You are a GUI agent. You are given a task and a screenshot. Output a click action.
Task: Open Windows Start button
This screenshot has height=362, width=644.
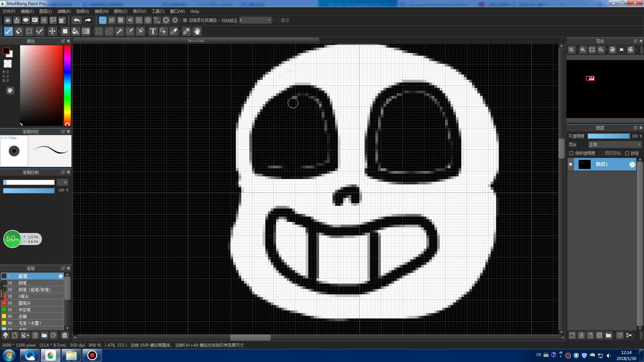coord(9,355)
